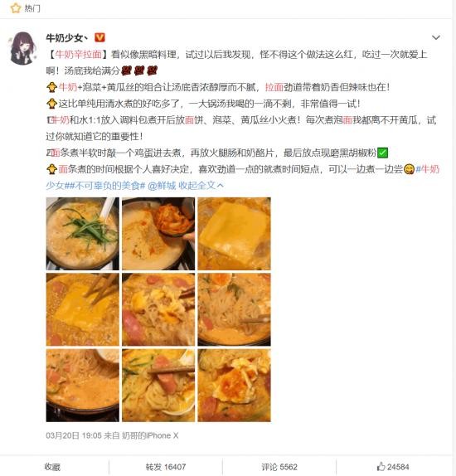Click the orange V verified badge

(x=99, y=38)
